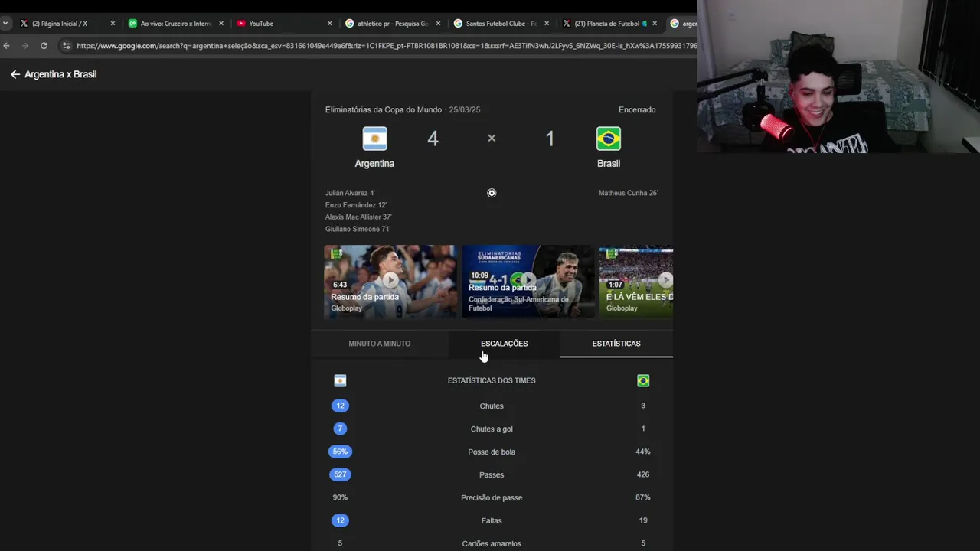Switch to the Minuto a Minuto tab
980x551 pixels.
(380, 344)
